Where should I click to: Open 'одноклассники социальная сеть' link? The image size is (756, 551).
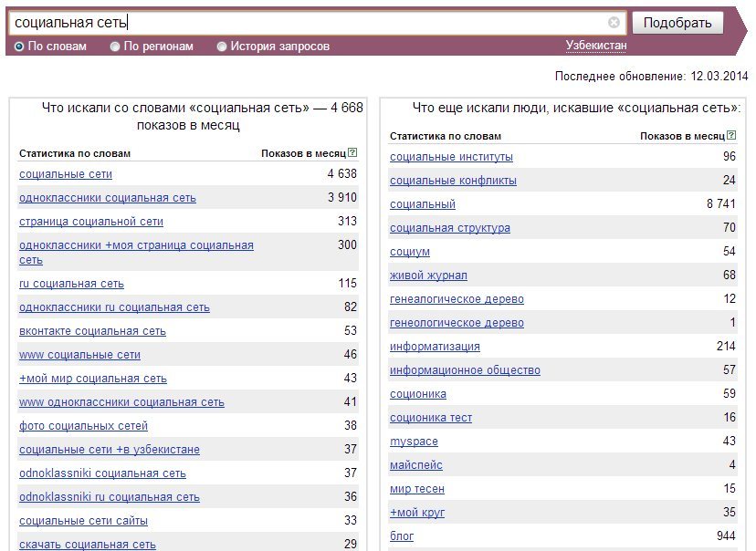108,197
